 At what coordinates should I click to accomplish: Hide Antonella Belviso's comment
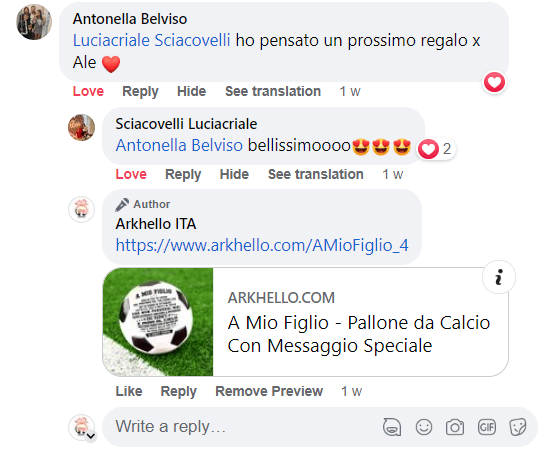[x=192, y=91]
